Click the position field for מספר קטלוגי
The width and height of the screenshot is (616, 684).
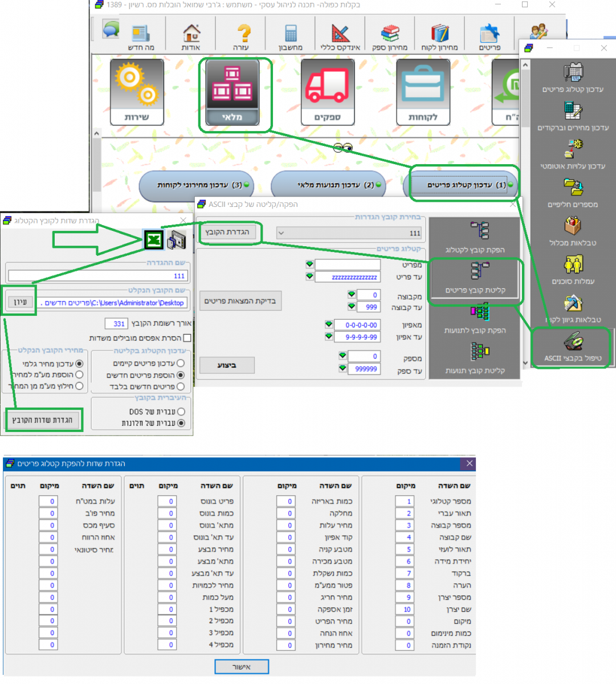click(404, 502)
